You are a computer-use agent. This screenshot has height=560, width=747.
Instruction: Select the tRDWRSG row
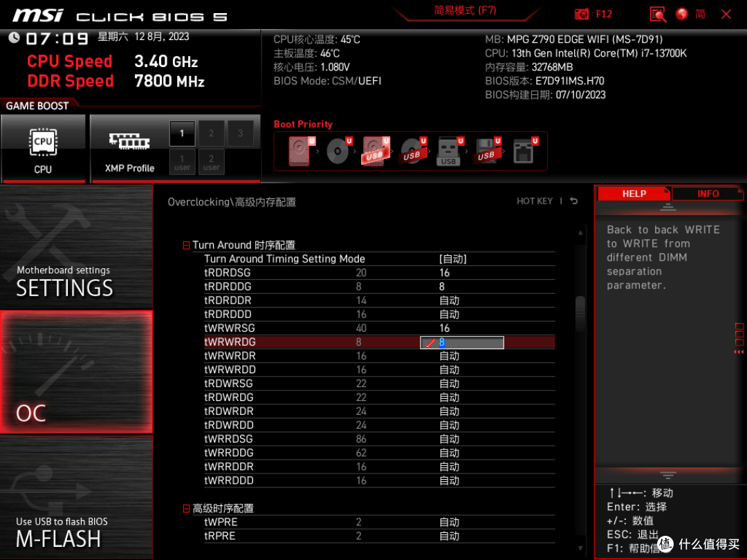coord(379,383)
